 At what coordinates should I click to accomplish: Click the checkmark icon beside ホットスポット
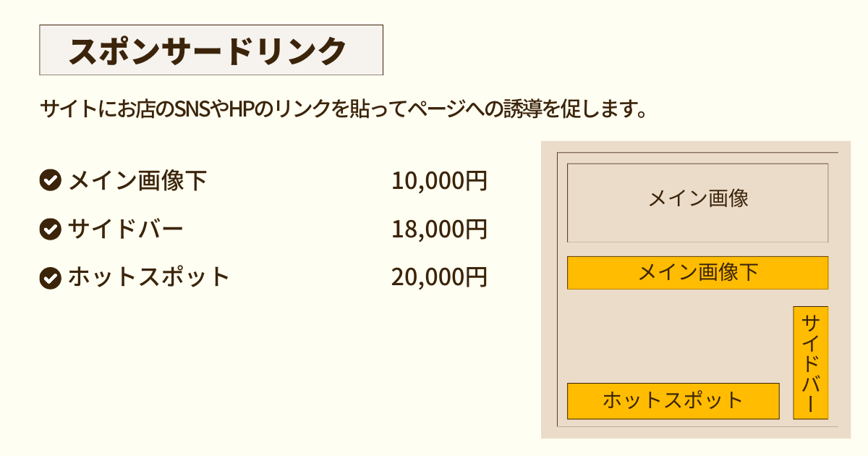[x=49, y=277]
